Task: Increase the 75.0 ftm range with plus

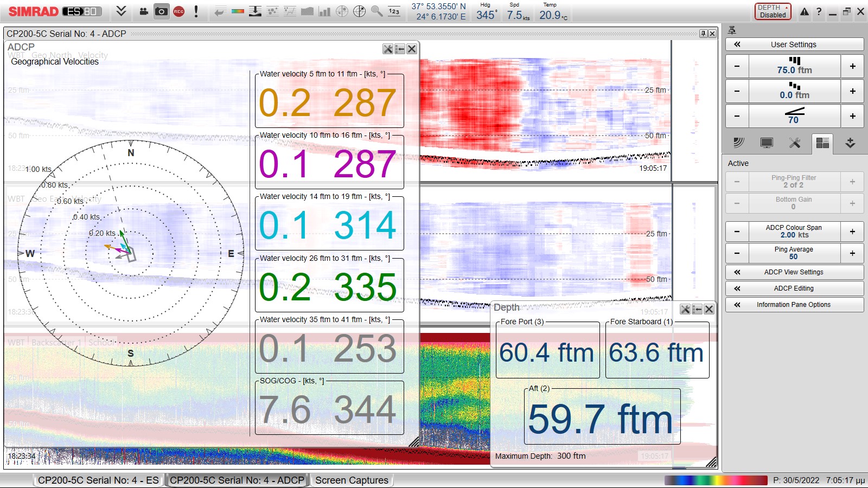Action: point(852,66)
